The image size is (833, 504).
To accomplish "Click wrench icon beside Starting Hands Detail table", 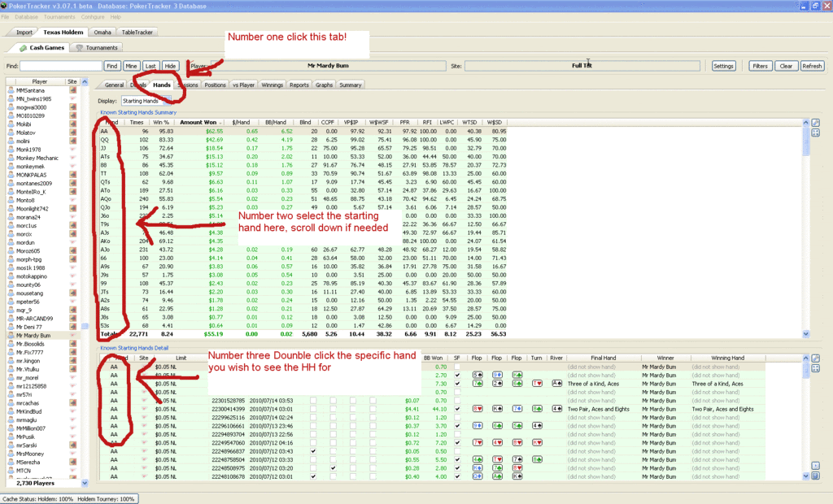I will click(x=815, y=358).
